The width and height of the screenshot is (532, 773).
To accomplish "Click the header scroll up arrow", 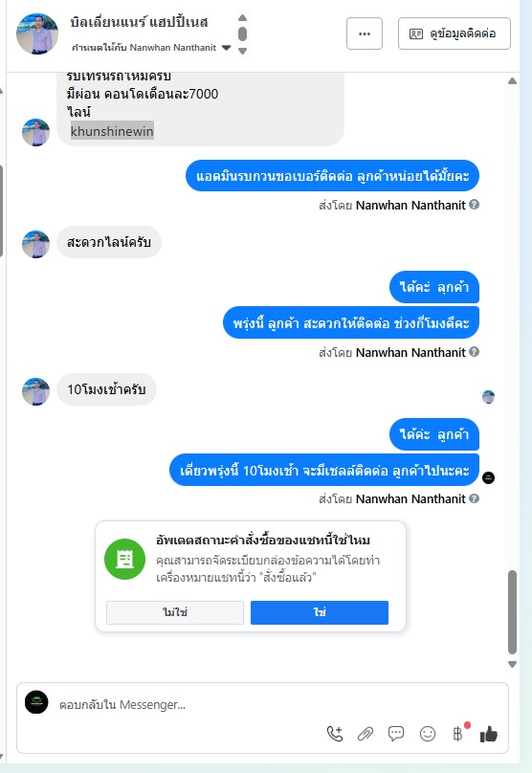I will 242,18.
